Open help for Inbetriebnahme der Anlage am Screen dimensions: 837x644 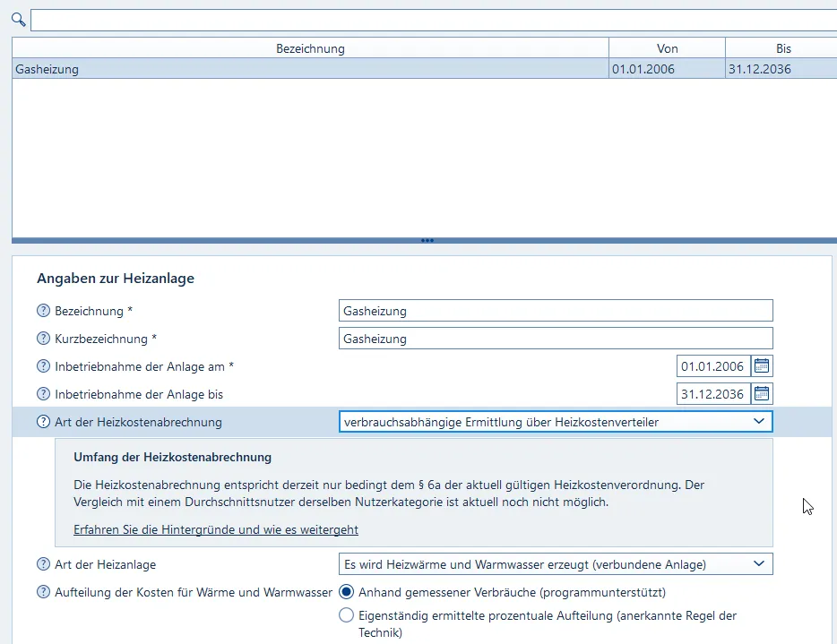[x=43, y=366]
